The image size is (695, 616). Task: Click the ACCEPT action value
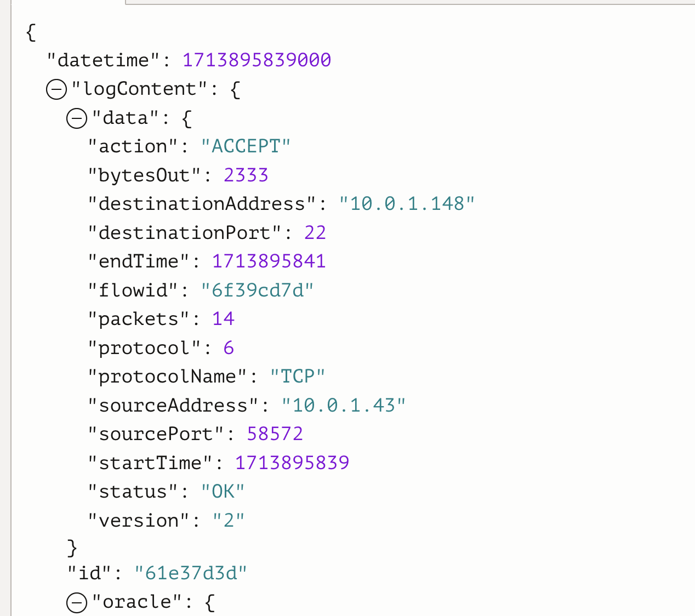tap(245, 146)
